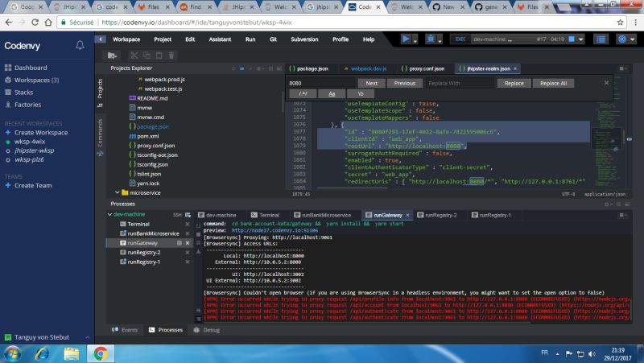Image resolution: width=644 pixels, height=363 pixels.
Task: Launch Chrome from Windows taskbar
Action: (100, 353)
